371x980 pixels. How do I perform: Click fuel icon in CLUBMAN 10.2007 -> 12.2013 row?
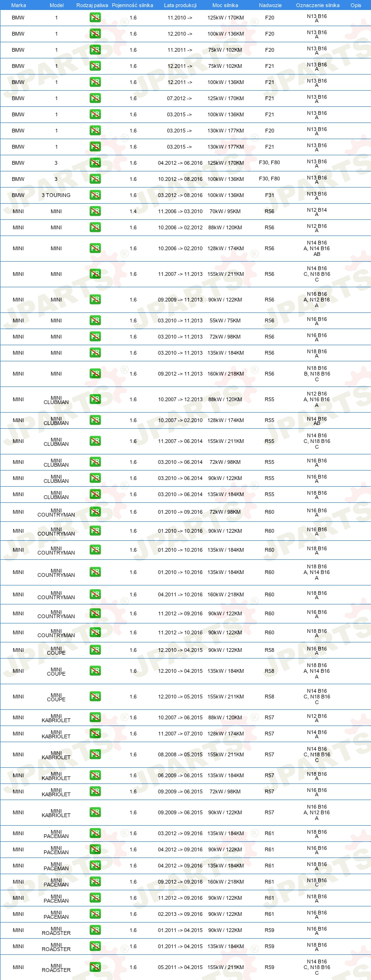[95, 400]
